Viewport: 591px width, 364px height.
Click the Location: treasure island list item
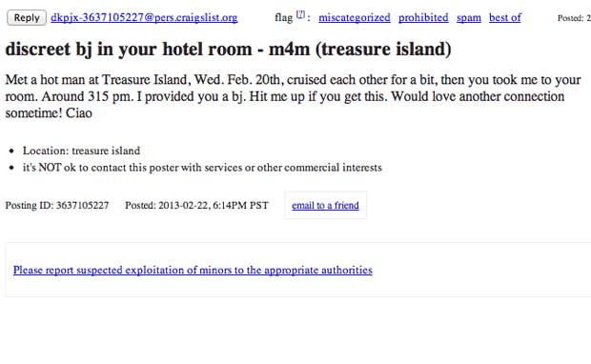pos(81,151)
